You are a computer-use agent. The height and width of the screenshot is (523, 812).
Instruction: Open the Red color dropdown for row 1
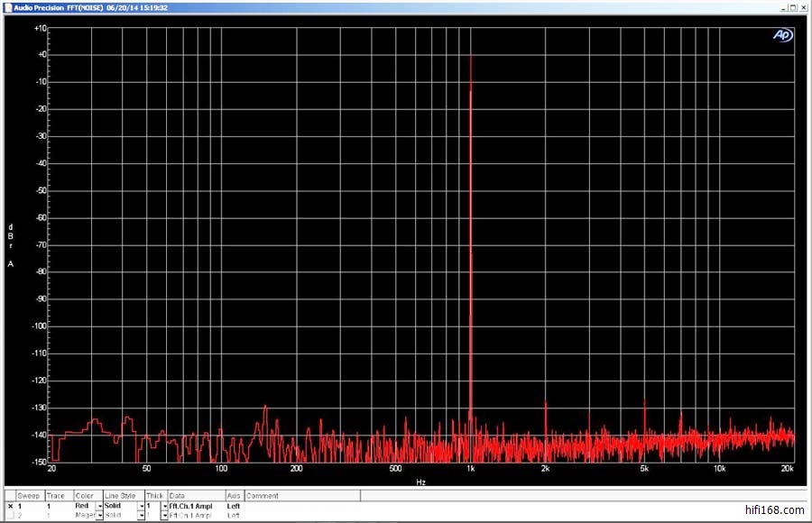click(x=99, y=506)
